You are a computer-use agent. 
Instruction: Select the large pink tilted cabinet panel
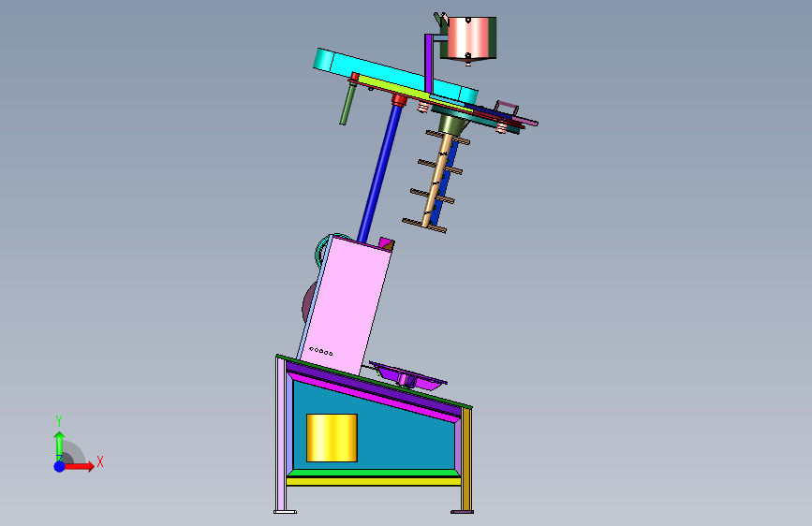click(346, 306)
